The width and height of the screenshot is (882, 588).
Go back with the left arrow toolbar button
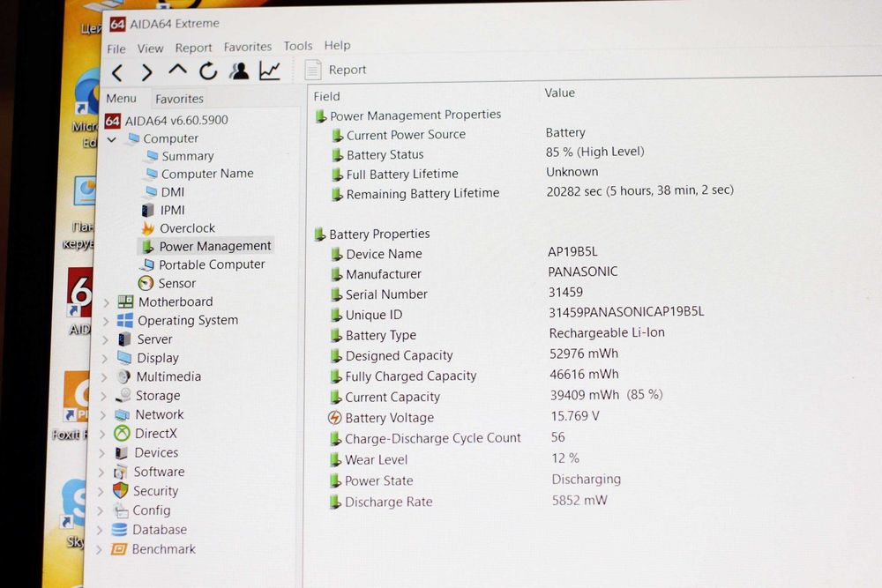117,72
